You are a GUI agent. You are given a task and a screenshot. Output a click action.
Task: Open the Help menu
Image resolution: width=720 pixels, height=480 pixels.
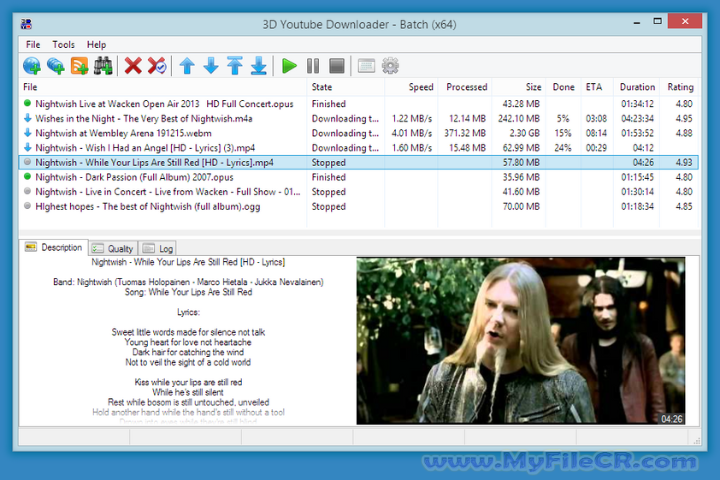pos(96,45)
